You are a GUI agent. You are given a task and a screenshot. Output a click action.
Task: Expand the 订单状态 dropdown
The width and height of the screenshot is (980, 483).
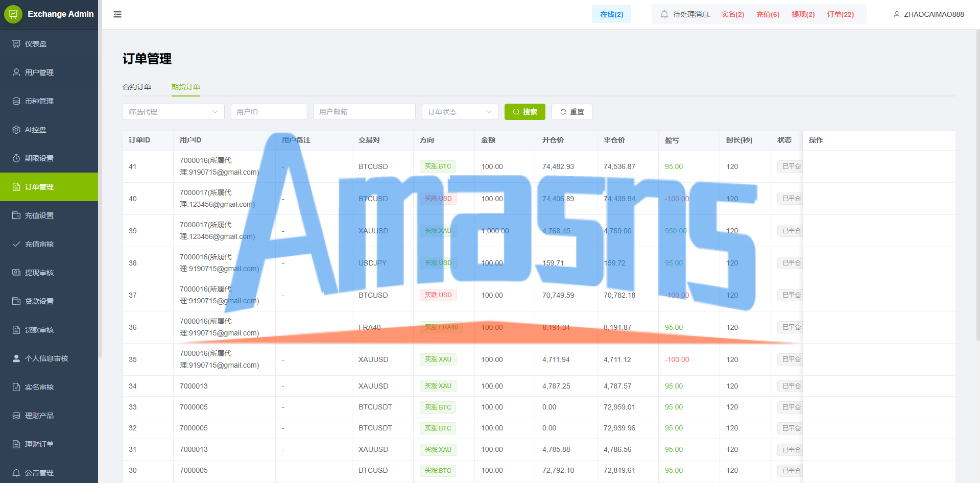click(x=460, y=112)
